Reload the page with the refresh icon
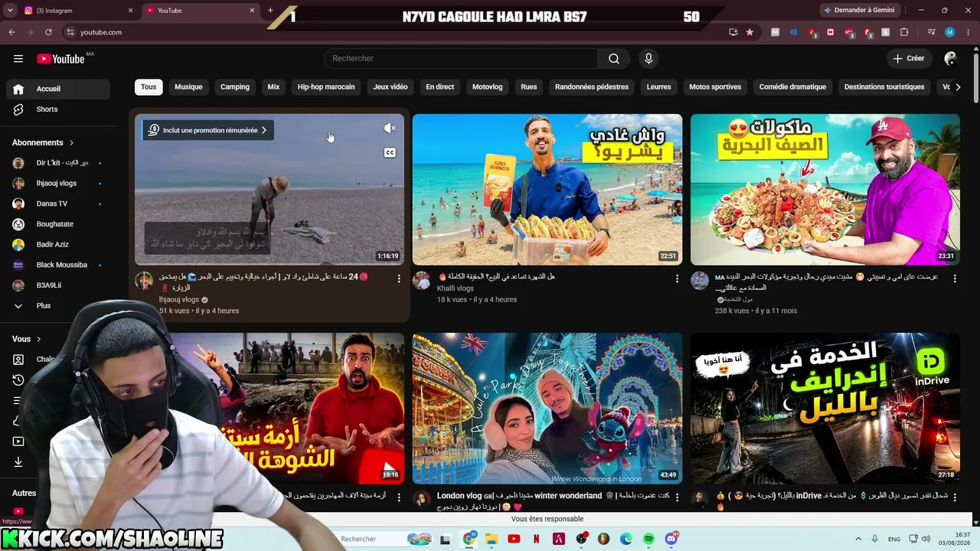 tap(48, 32)
